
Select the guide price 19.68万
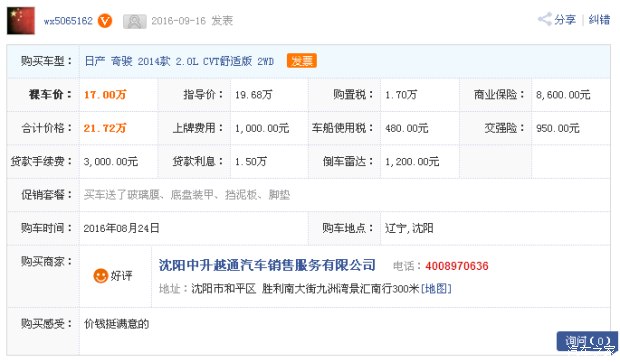(x=253, y=95)
